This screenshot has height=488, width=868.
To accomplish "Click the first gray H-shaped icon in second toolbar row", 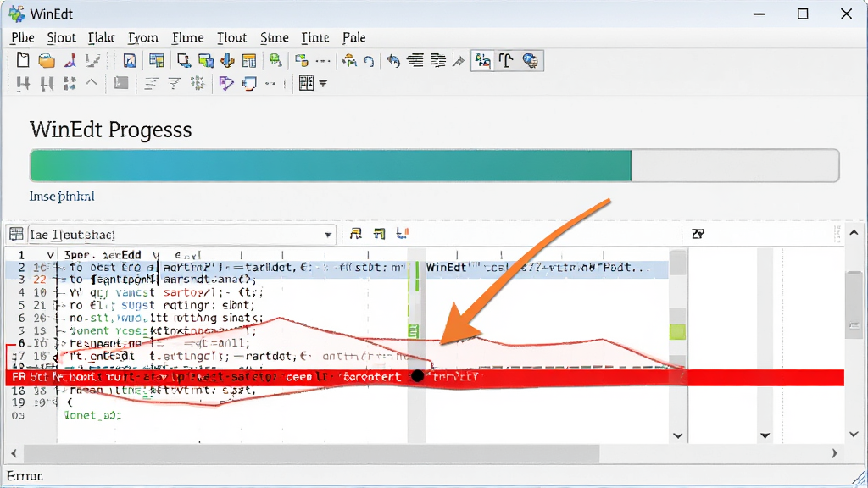I will coord(23,84).
